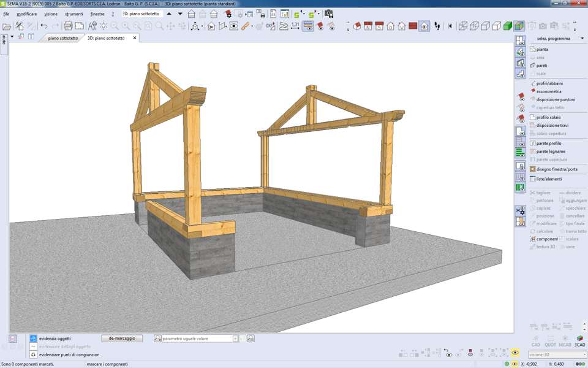Viewport: 588px width, 368px height.
Task: Switch to the 'piano sottotetto' tab
Action: 62,38
